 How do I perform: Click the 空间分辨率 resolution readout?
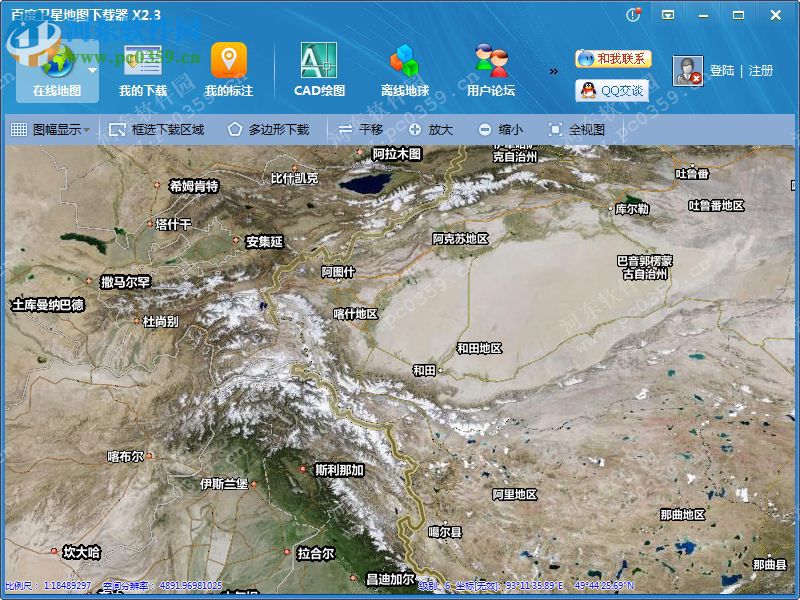[x=162, y=586]
